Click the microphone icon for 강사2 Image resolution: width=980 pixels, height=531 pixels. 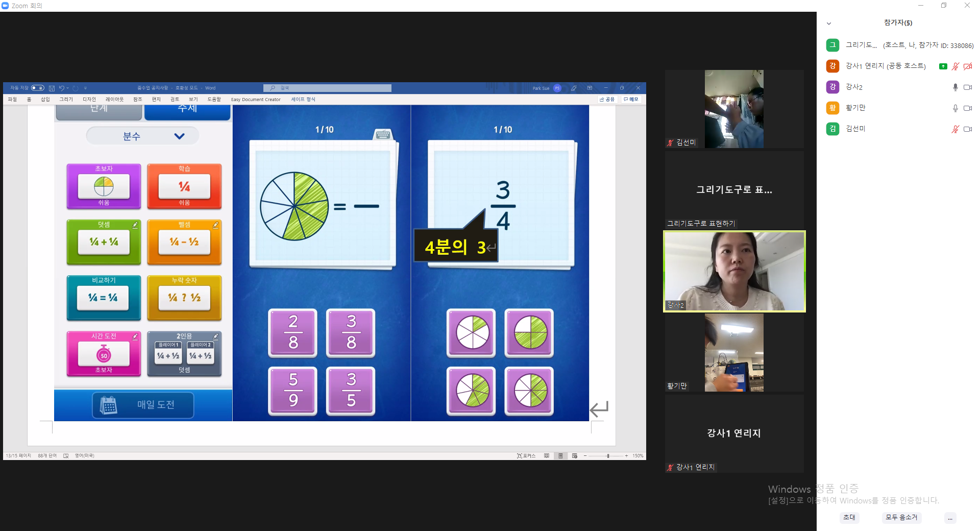pos(955,87)
